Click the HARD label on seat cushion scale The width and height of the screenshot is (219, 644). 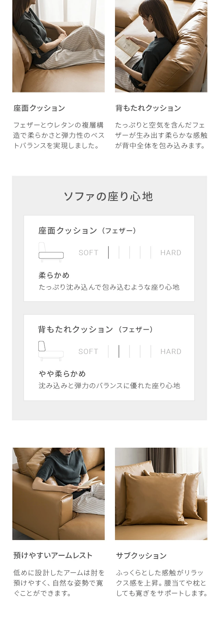click(171, 253)
